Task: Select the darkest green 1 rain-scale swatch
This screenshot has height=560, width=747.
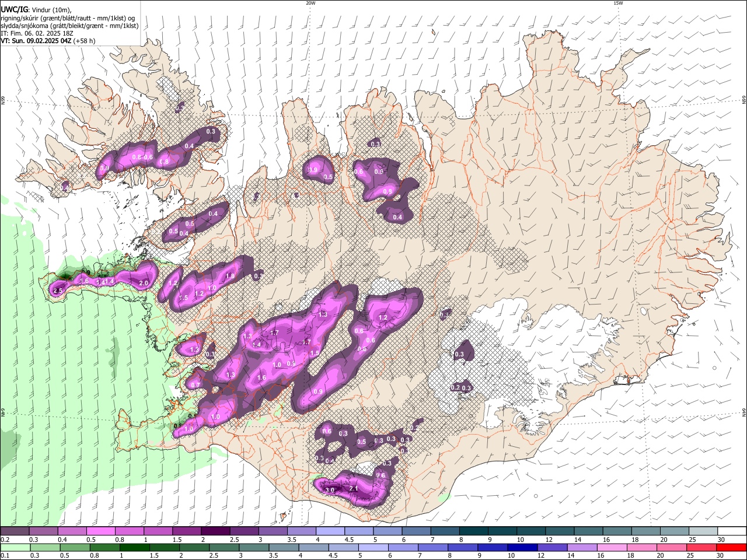Action: pyautogui.click(x=134, y=547)
